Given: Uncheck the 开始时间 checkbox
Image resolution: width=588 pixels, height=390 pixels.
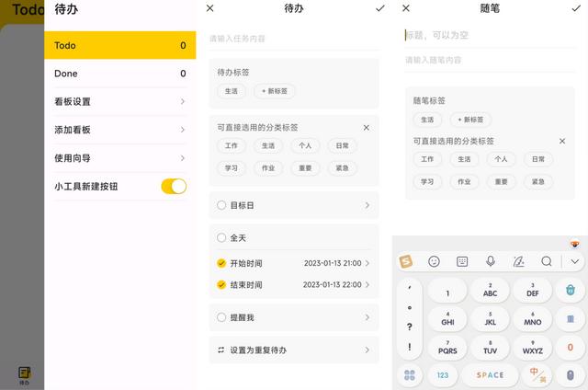Looking at the screenshot, I should click(x=221, y=263).
